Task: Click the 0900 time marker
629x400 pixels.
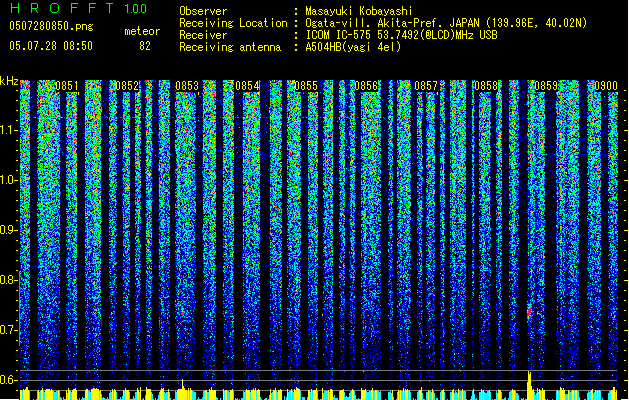Action: click(x=606, y=86)
